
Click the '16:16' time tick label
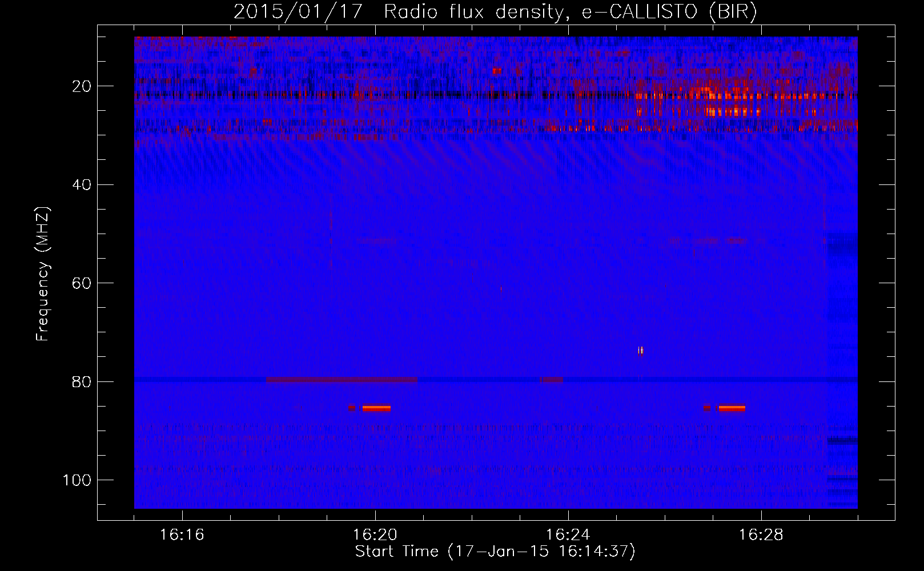point(182,534)
